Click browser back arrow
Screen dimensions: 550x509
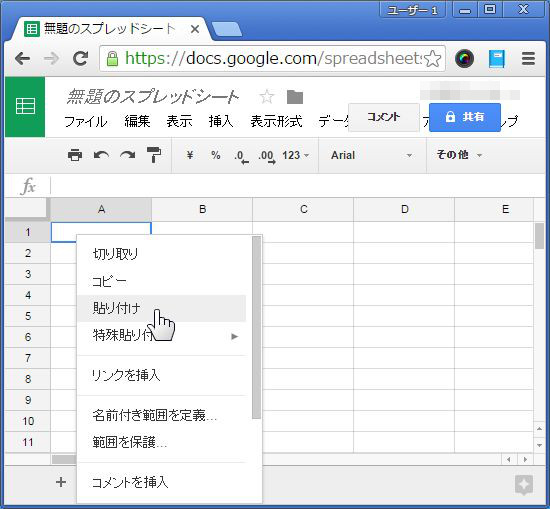(23, 59)
